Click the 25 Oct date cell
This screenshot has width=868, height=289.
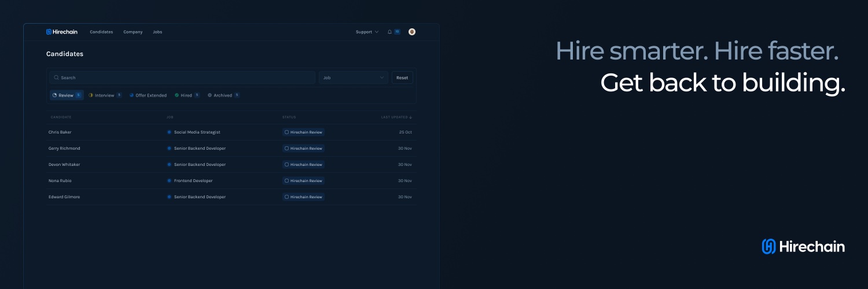406,132
